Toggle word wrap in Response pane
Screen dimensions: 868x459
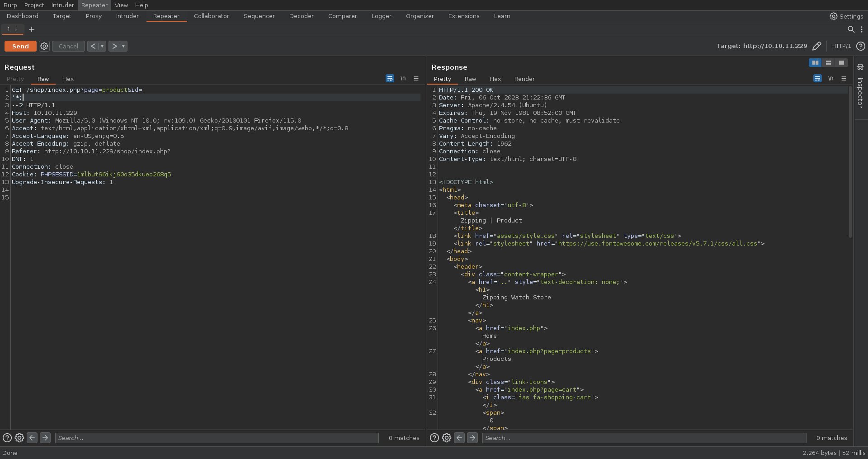pyautogui.click(x=817, y=78)
